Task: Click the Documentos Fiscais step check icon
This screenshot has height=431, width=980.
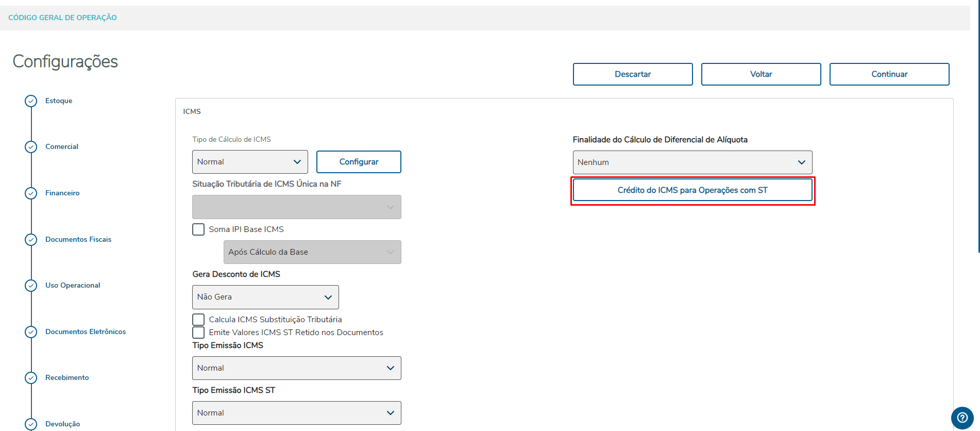Action: [31, 239]
